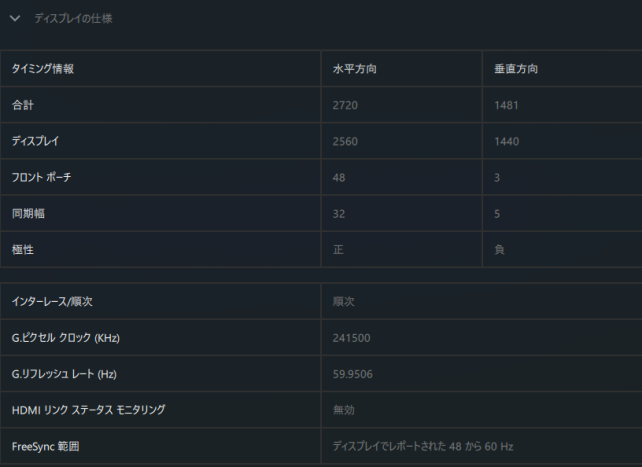
Task: Click the ディスプレイの仕様 section title
Action: point(73,18)
